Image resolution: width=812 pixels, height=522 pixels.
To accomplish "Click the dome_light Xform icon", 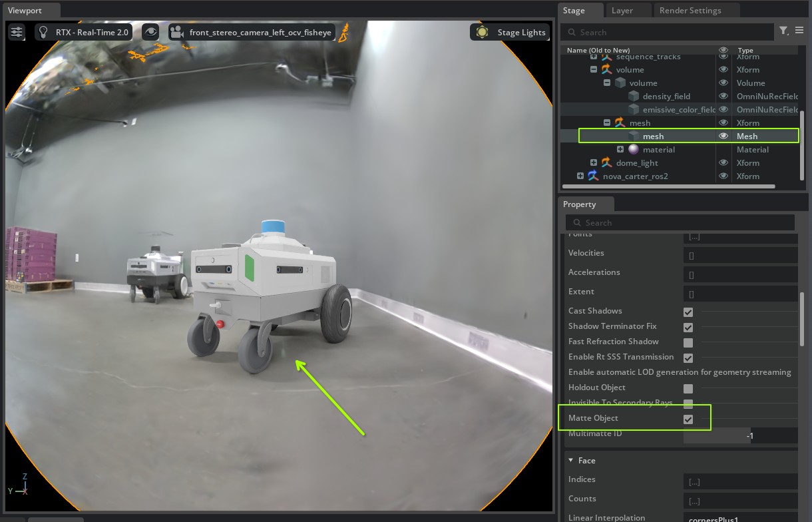I will coord(606,163).
